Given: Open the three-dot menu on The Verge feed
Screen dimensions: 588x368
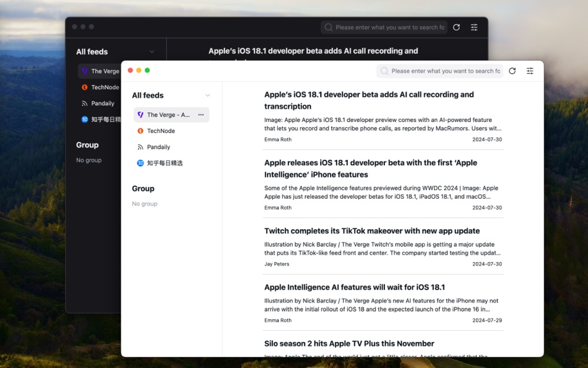Looking at the screenshot, I should click(201, 115).
